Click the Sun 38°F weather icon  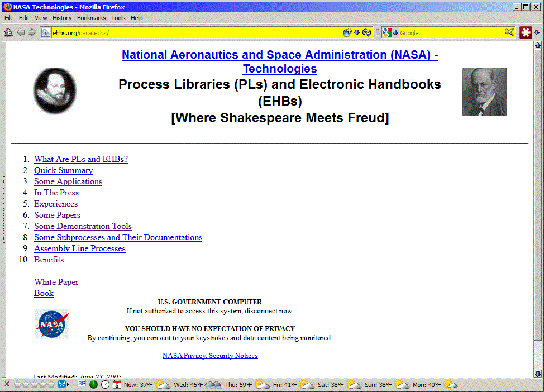click(x=402, y=384)
